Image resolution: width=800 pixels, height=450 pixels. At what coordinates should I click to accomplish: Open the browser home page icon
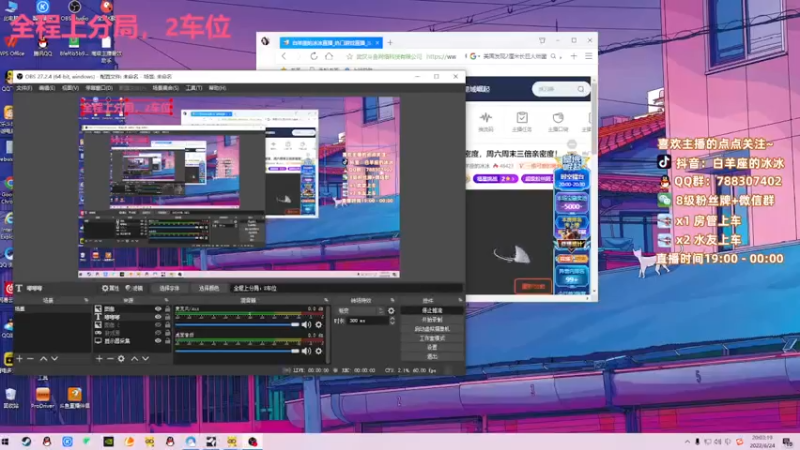point(329,56)
